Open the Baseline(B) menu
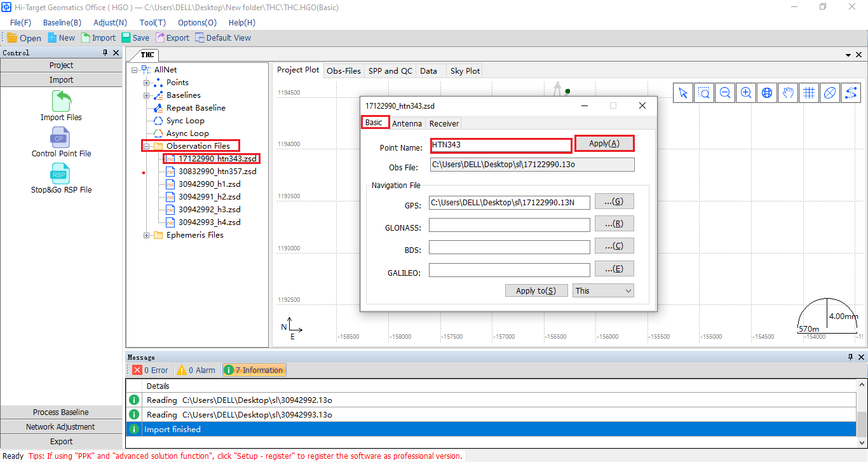The image size is (868, 462). 62,22
